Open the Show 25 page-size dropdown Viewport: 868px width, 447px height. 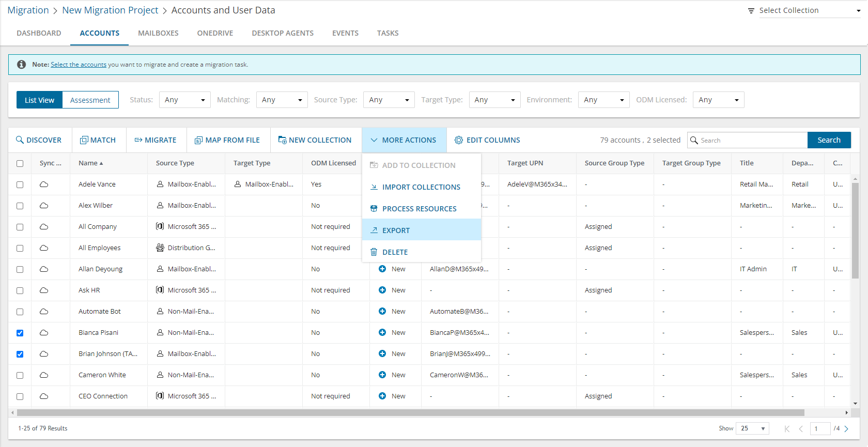point(752,428)
